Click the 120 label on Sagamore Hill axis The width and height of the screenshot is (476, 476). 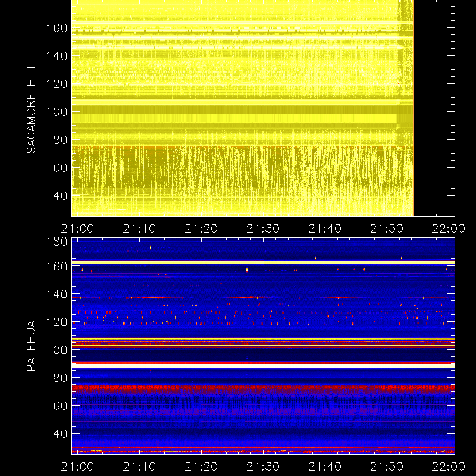pos(57,84)
